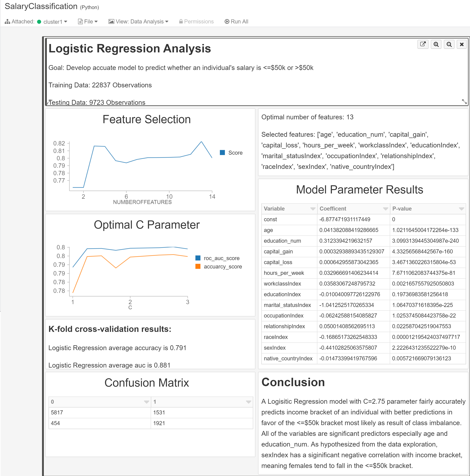
Task: Click the occupationIndex variable cell
Action: pyautogui.click(x=289, y=316)
